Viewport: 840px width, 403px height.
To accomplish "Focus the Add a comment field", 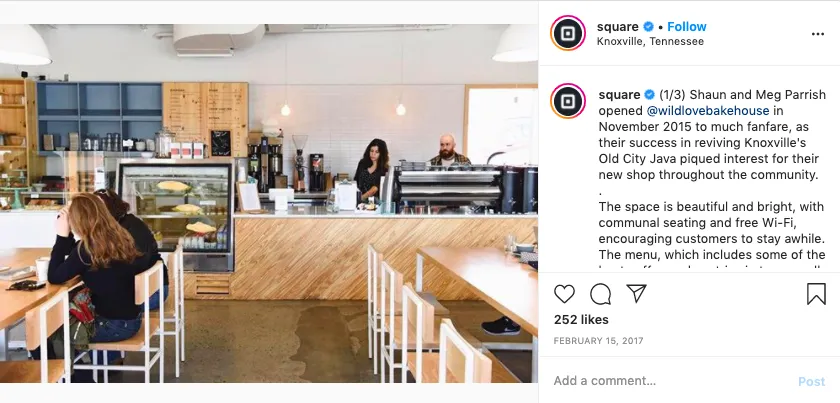I will (x=672, y=381).
